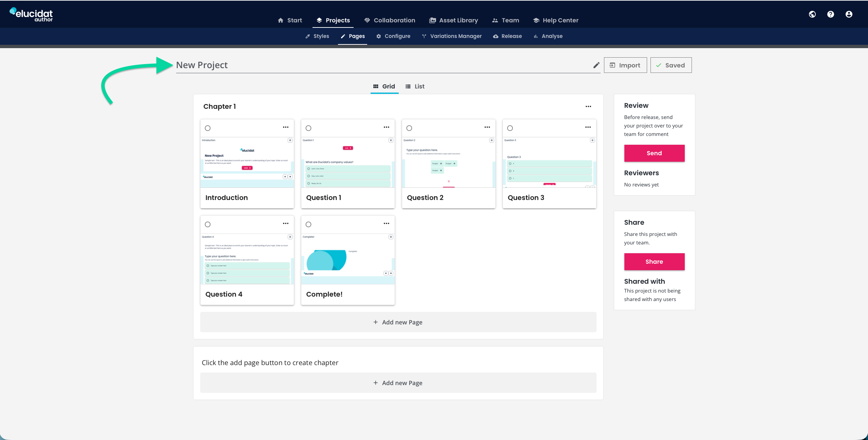Switch to the Analyse sub-tab

548,36
